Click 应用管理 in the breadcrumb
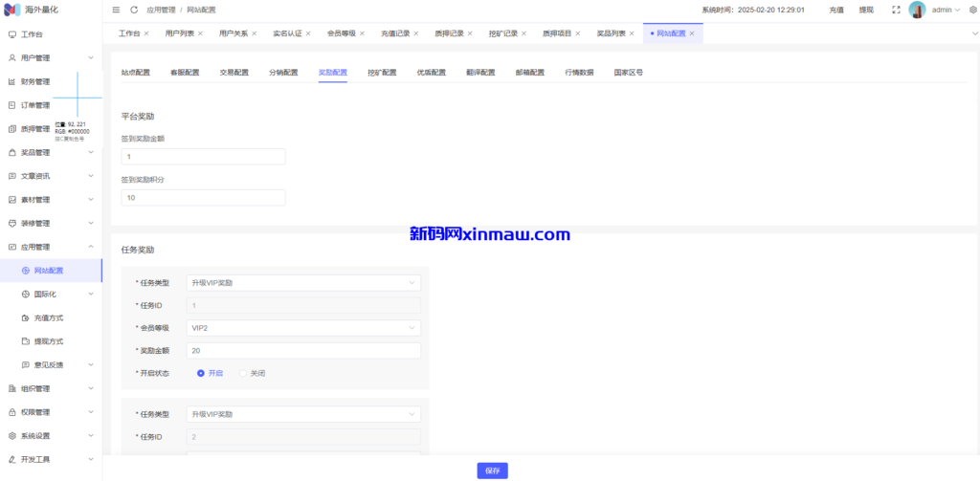980x481 pixels. point(161,10)
